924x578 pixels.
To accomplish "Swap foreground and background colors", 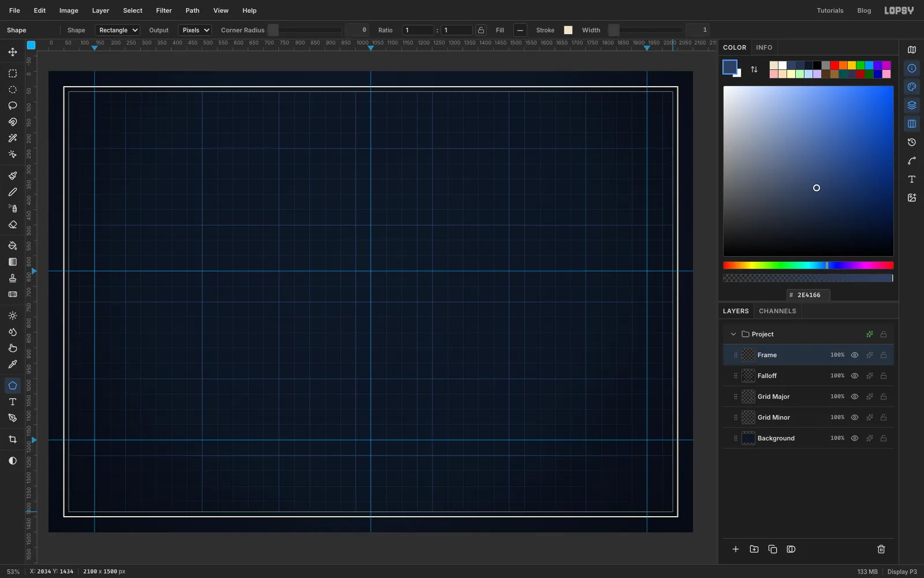I will (x=754, y=69).
